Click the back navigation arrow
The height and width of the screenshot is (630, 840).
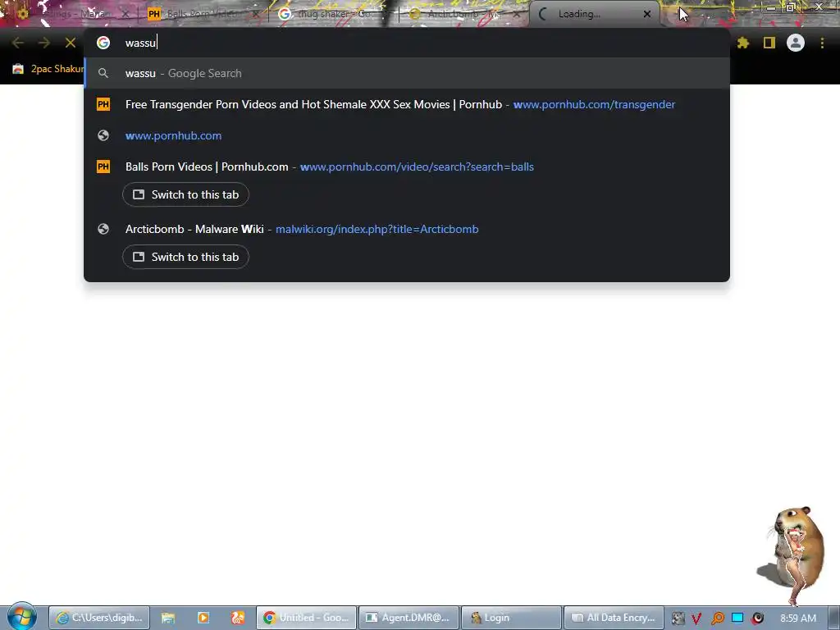tap(18, 43)
